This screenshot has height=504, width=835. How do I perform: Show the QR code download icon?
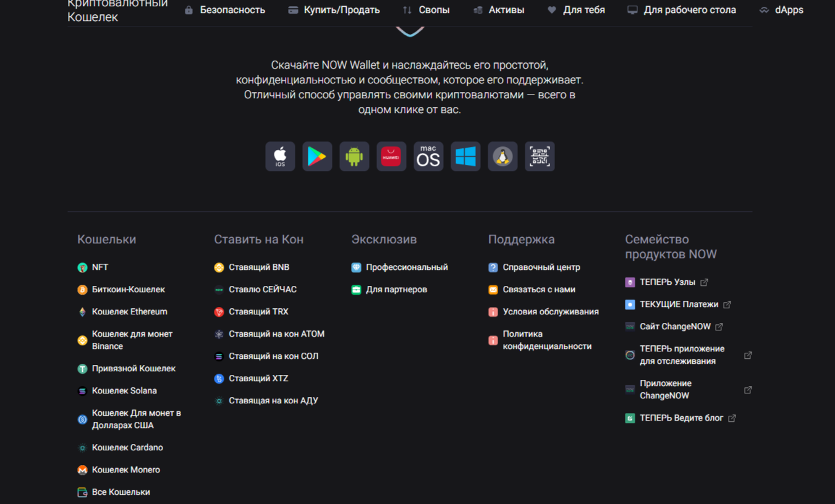pos(540,156)
